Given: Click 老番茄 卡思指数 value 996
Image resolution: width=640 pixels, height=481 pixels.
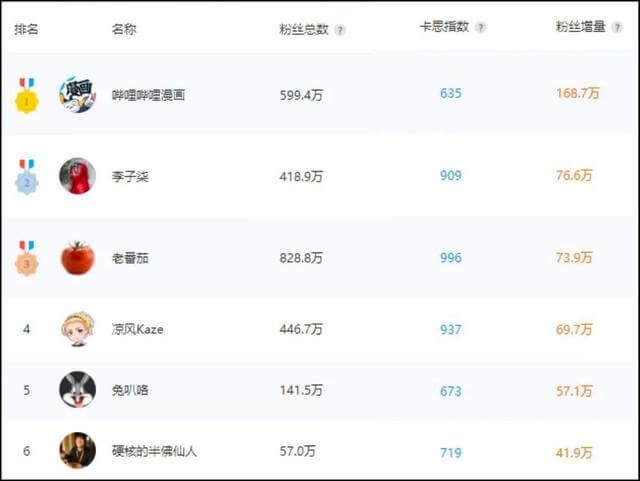Looking at the screenshot, I should click(x=451, y=258).
